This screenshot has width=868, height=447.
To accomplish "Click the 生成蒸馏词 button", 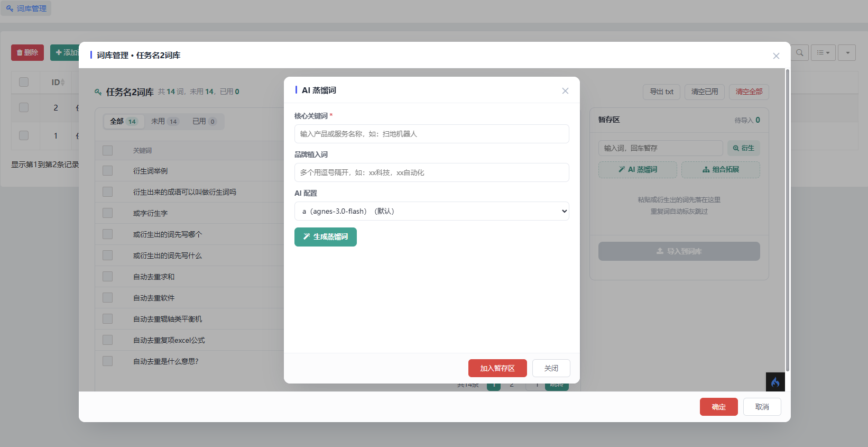I will pos(326,237).
